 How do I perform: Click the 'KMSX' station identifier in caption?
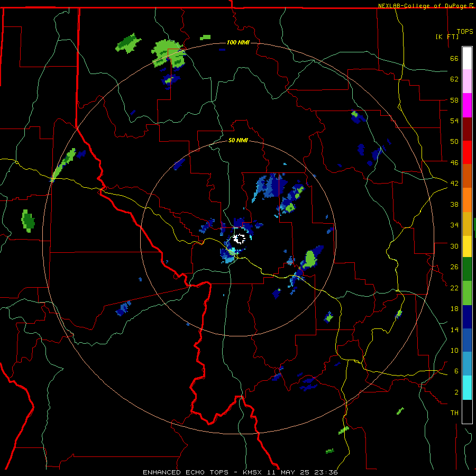pyautogui.click(x=252, y=472)
